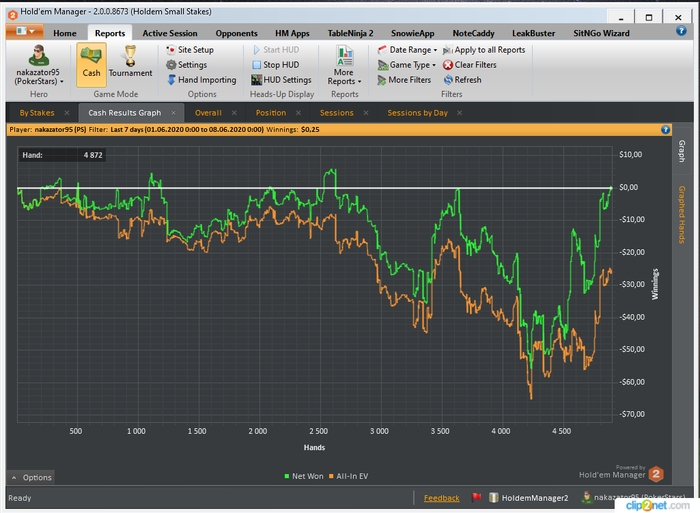700x513 pixels.
Task: Select the TableNinja 2 tab
Action: click(x=350, y=33)
